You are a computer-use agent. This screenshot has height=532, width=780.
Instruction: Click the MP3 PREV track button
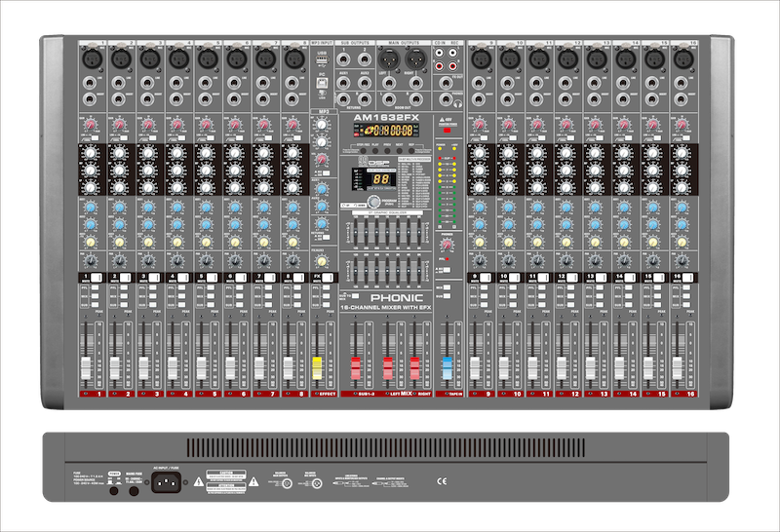pos(387,150)
